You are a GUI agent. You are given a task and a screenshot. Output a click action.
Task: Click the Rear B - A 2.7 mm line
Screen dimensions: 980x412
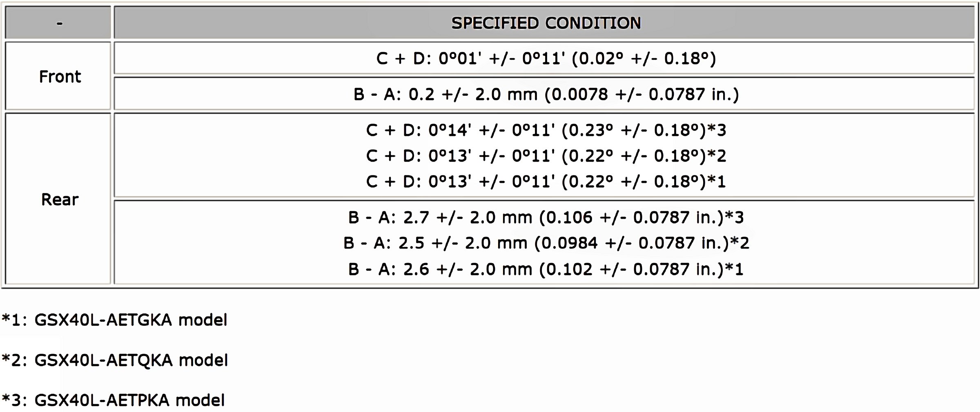[x=546, y=217]
